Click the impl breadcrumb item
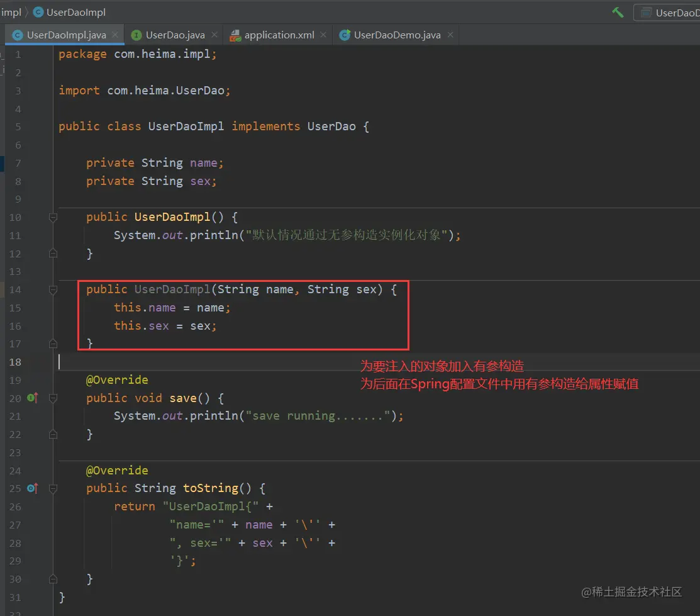 [11, 12]
